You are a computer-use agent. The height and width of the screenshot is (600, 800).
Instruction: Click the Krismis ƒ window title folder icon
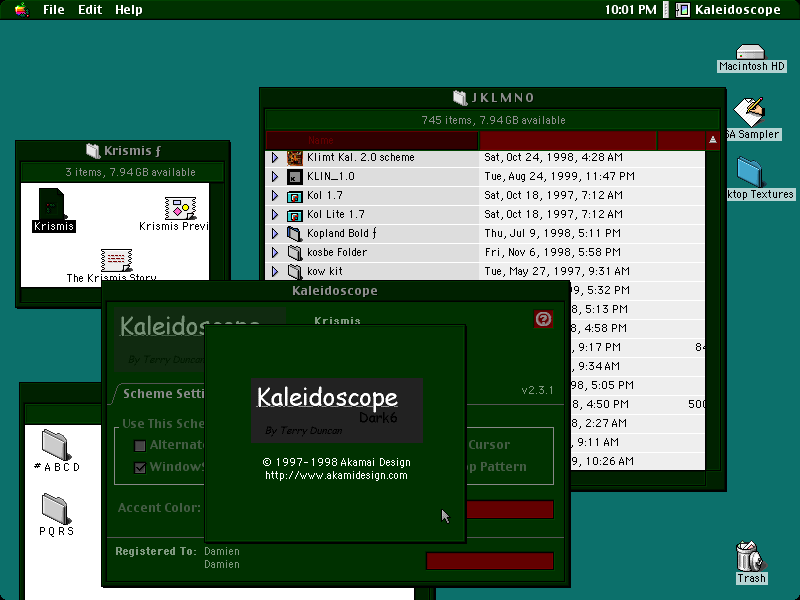pos(93,151)
